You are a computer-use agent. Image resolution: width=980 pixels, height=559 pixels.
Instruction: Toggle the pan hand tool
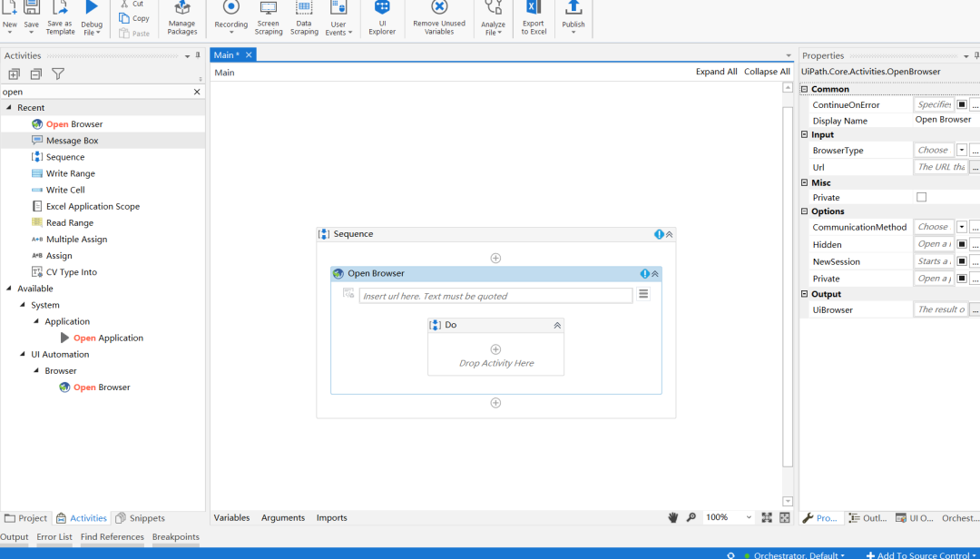coord(673,518)
